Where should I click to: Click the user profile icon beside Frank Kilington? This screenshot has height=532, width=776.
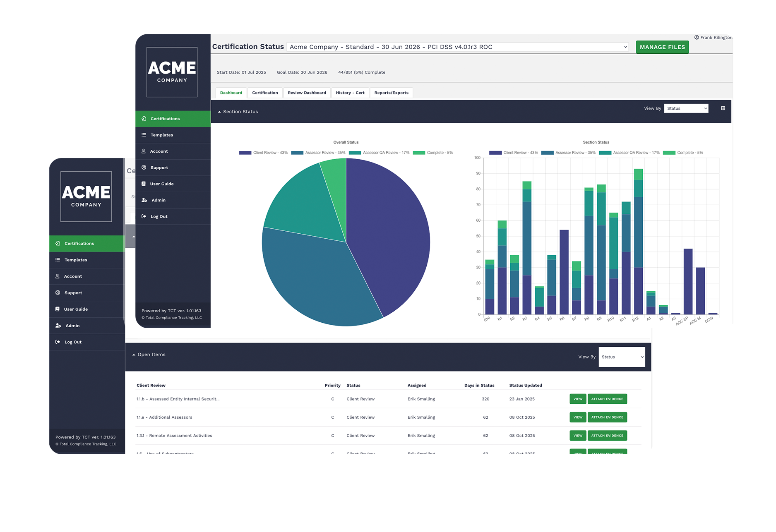[697, 38]
